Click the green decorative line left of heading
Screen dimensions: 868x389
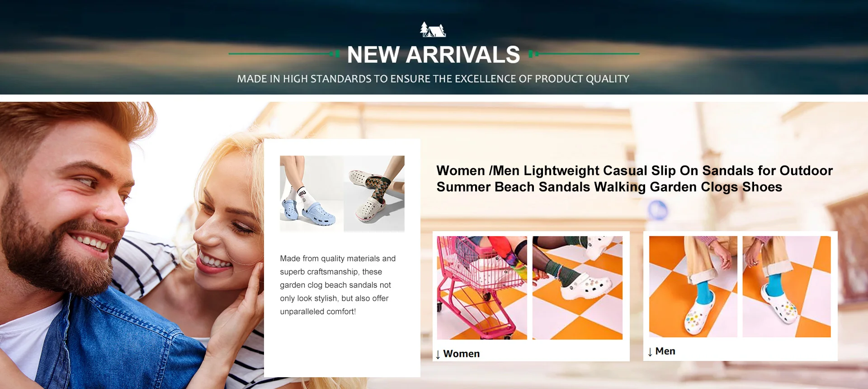click(284, 54)
